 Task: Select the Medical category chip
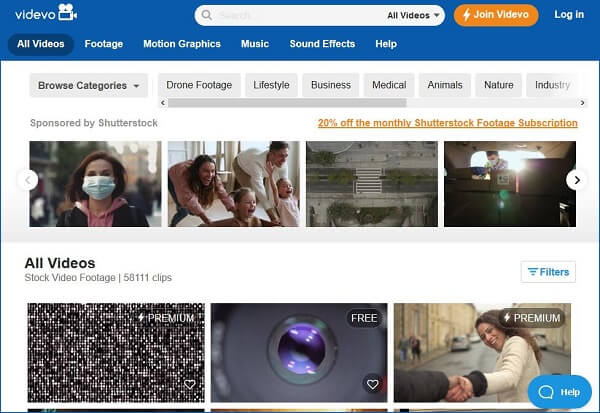point(389,85)
